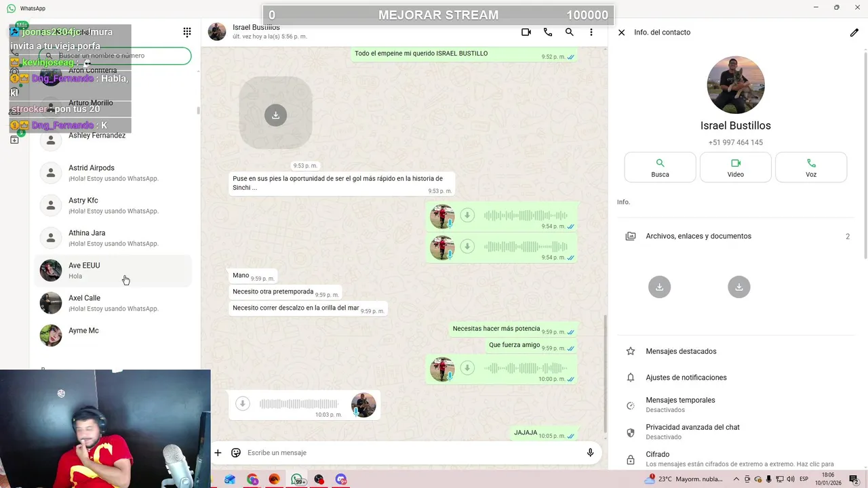Download the second shared media file in contact info
The image size is (868, 488).
[739, 287]
